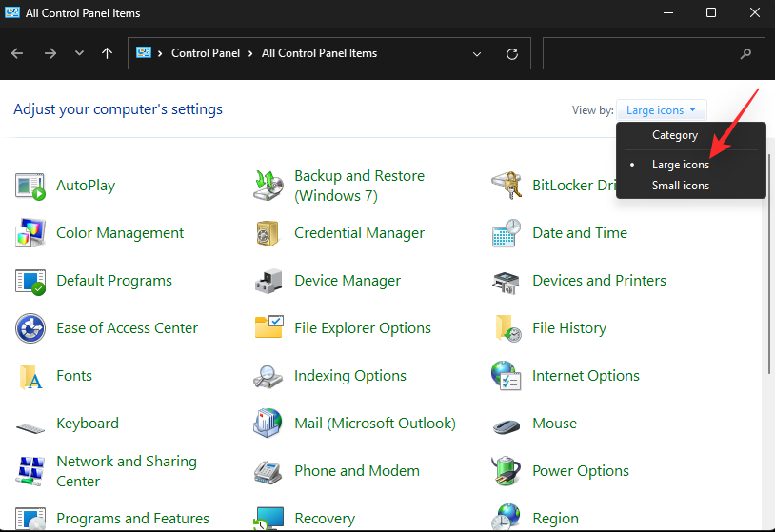The width and height of the screenshot is (775, 532).
Task: Open the Mail (Microsoft Outlook) icon
Action: tap(268, 424)
